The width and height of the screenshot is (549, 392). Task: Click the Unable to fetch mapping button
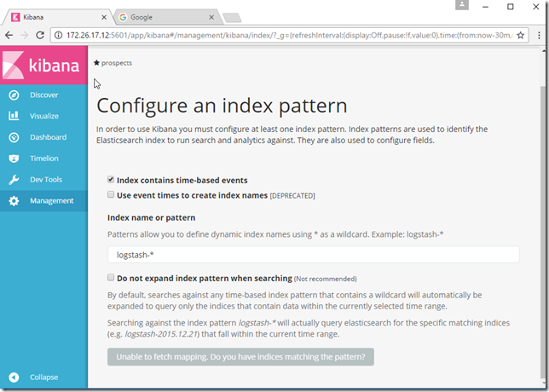coord(240,356)
